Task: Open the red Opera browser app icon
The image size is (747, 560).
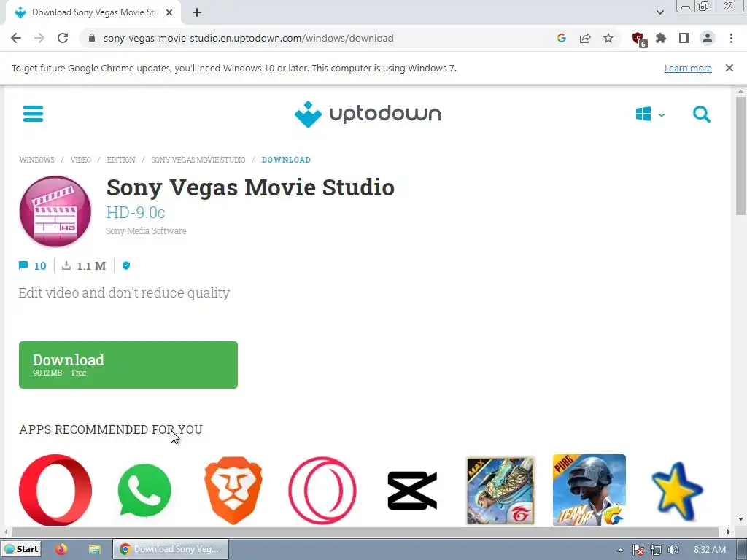Action: coord(55,490)
